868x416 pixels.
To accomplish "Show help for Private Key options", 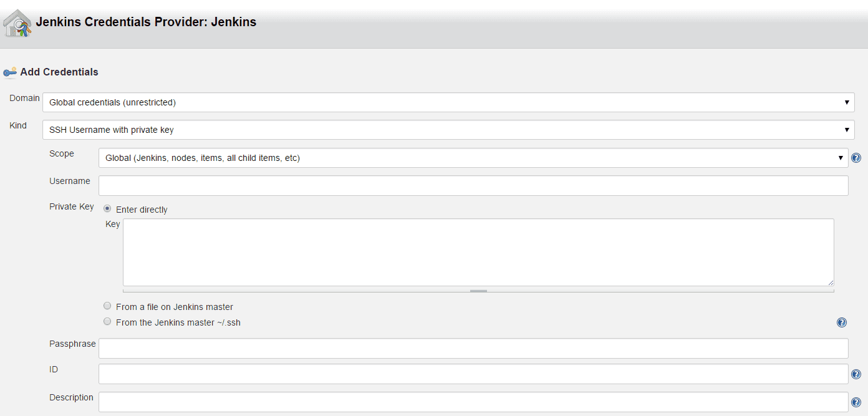I will (841, 322).
